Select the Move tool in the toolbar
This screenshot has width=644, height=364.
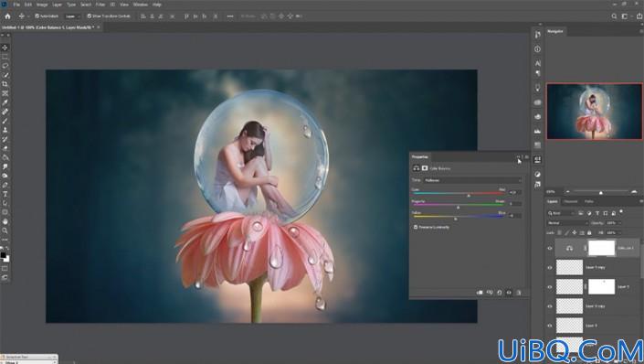click(x=5, y=48)
